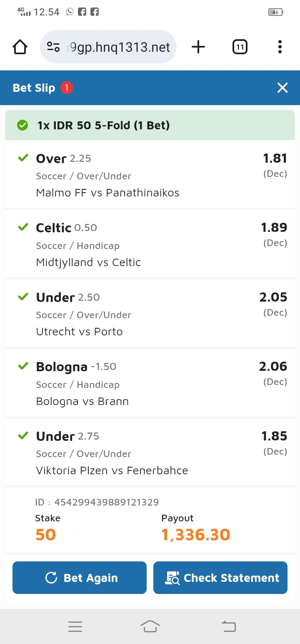Tap the browser home icon

click(20, 47)
